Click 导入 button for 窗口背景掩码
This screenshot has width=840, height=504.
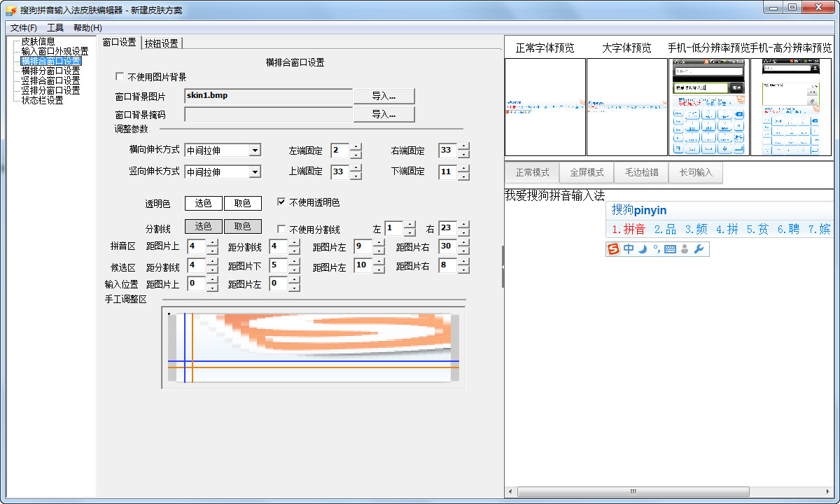tap(384, 114)
